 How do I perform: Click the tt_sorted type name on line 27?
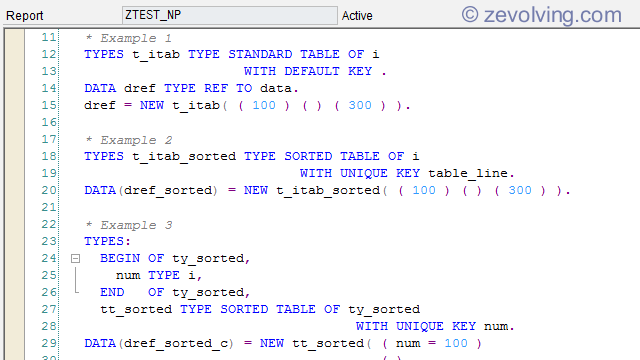(136, 310)
